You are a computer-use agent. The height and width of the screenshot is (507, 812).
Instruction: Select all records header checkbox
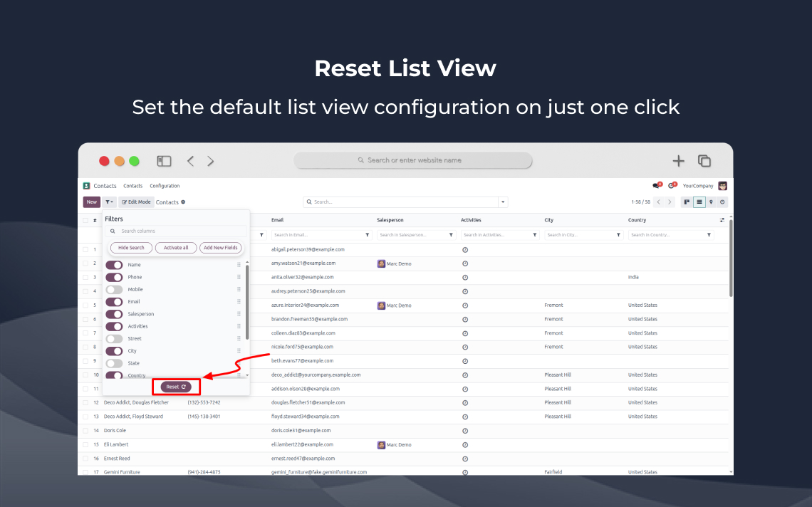(x=85, y=220)
